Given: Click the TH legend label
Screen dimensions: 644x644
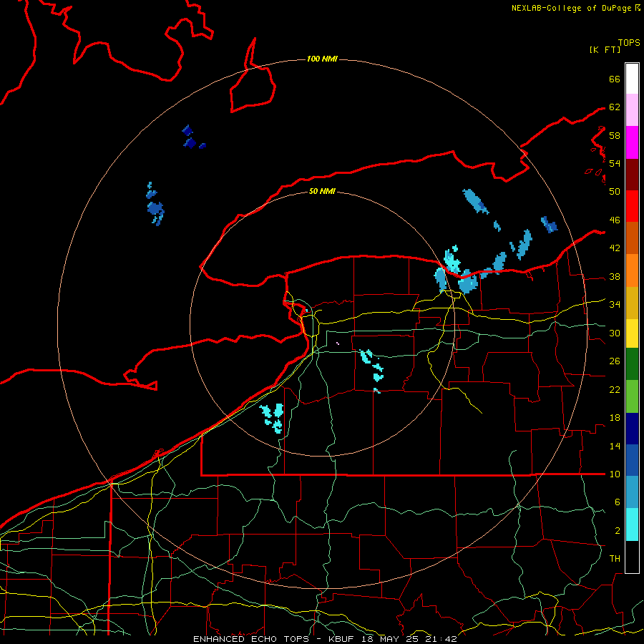Looking at the screenshot, I should pyautogui.click(x=615, y=559).
